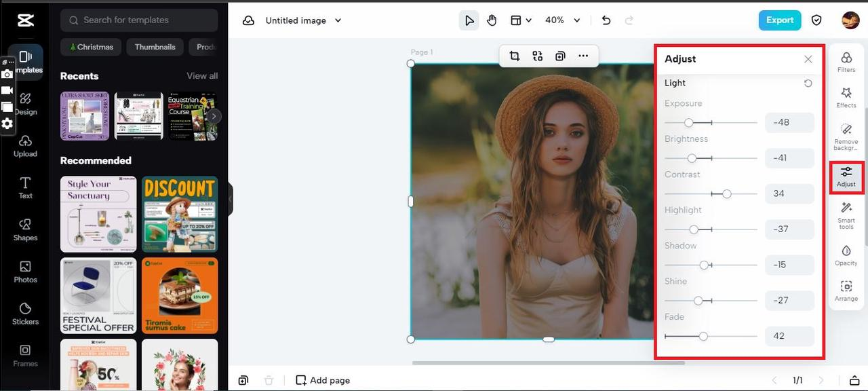Click the undo arrow
868x391 pixels.
point(606,20)
